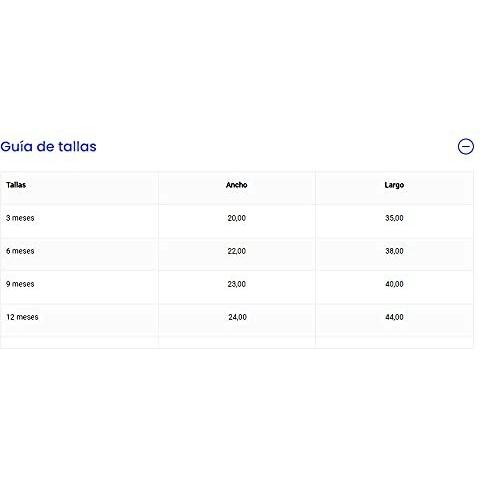480x480 pixels.
Task: Select the Ancho column header
Action: [237, 185]
